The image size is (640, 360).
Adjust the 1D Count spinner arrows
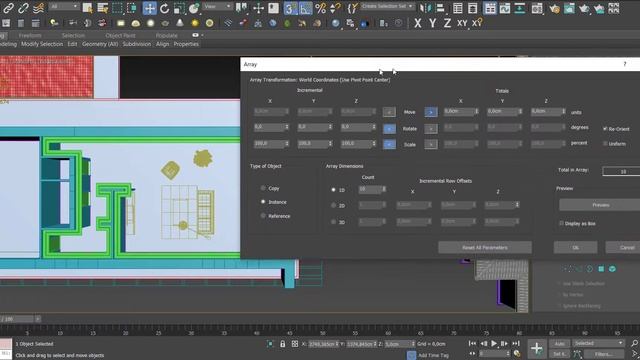pos(384,189)
